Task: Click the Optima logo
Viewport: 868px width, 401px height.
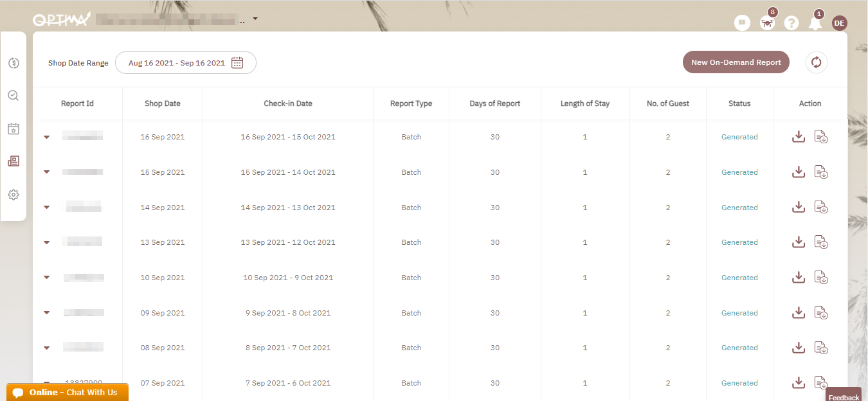Action: [62, 19]
